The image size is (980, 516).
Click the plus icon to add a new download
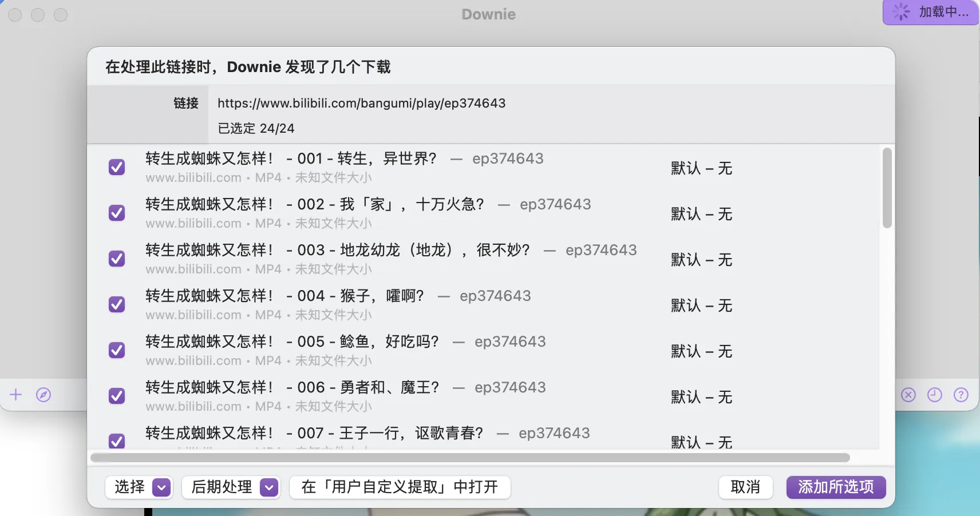coord(15,394)
